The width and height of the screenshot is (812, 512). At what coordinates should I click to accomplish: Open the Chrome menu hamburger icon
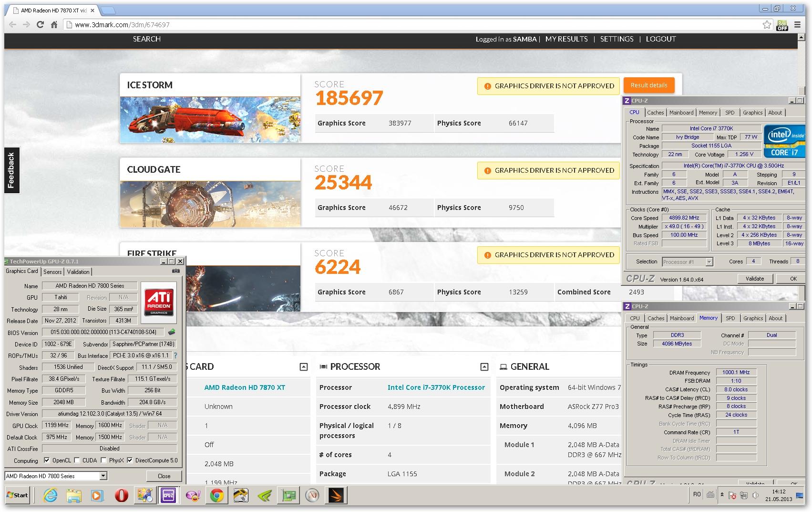click(x=797, y=24)
